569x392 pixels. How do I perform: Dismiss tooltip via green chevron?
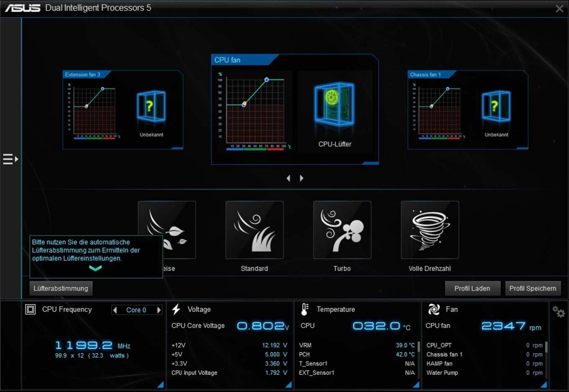pyautogui.click(x=95, y=269)
